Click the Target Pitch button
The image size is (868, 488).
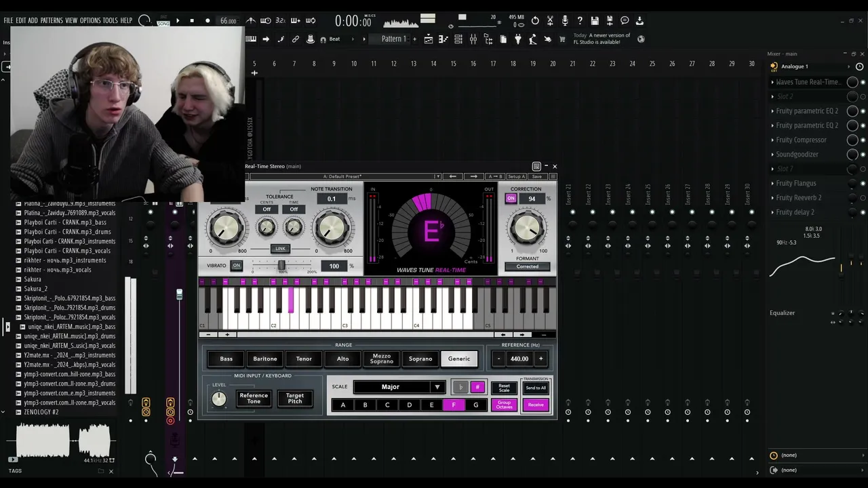click(295, 399)
